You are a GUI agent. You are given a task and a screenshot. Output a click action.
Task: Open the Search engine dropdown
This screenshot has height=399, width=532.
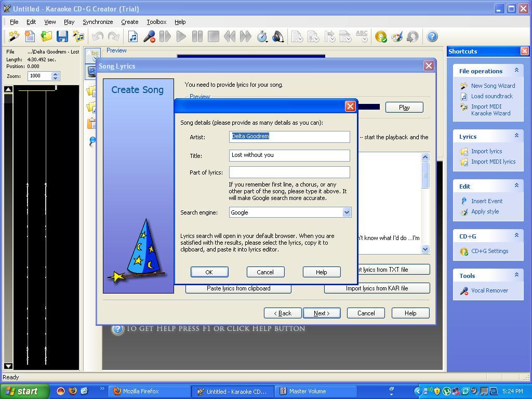click(347, 212)
